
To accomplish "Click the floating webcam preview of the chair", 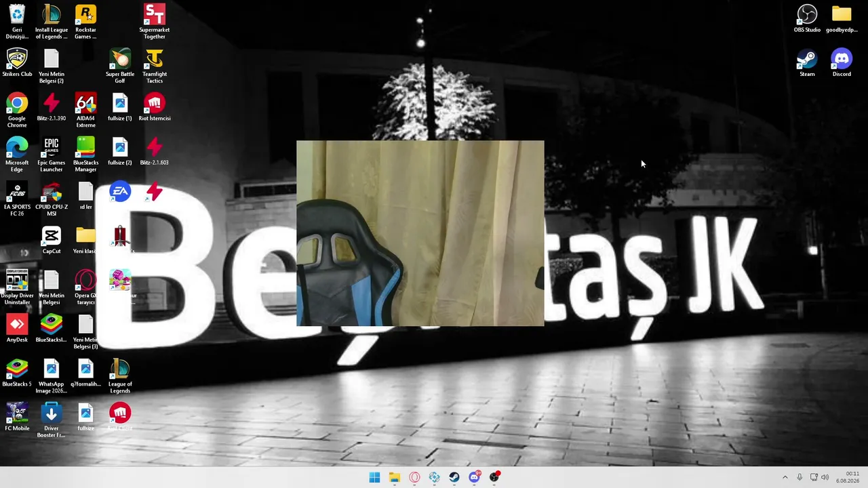I will 420,233.
